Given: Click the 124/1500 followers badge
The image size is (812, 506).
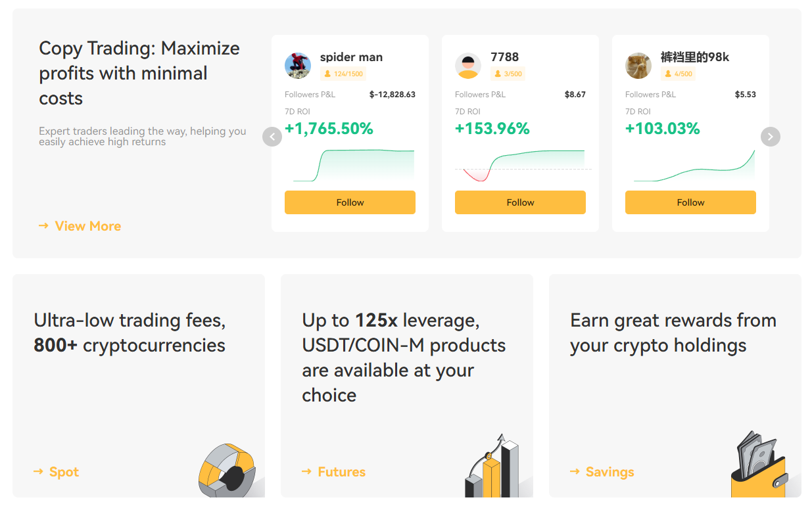Looking at the screenshot, I should [x=343, y=74].
